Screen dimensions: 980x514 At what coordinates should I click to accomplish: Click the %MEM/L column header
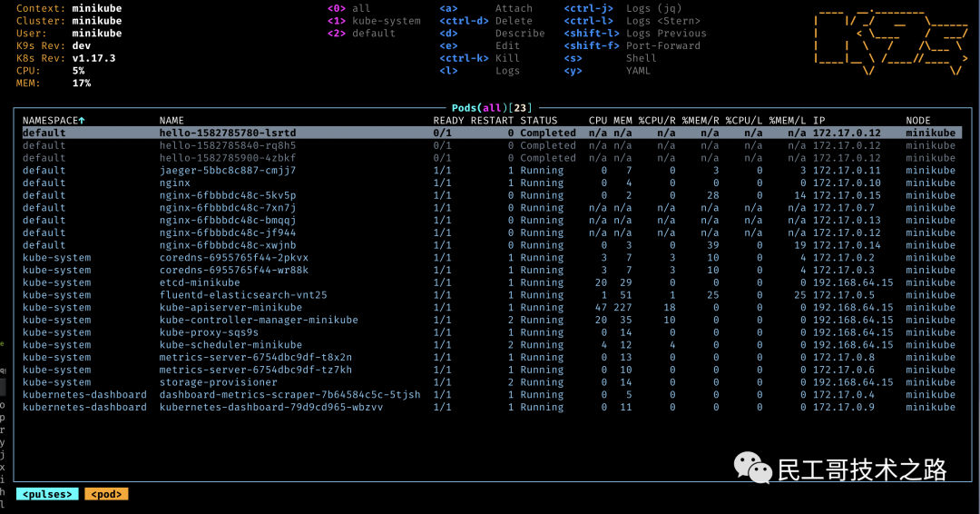(788, 120)
